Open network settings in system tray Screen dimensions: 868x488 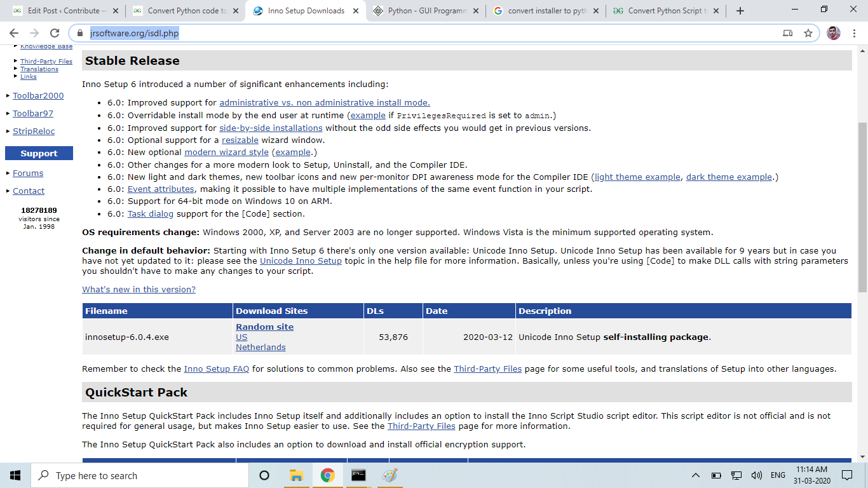tap(736, 475)
